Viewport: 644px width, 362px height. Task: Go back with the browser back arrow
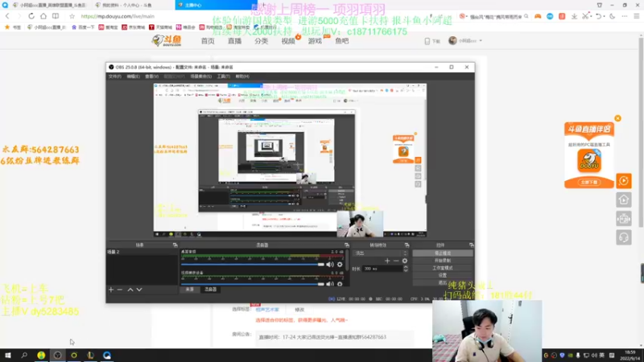coord(7,16)
